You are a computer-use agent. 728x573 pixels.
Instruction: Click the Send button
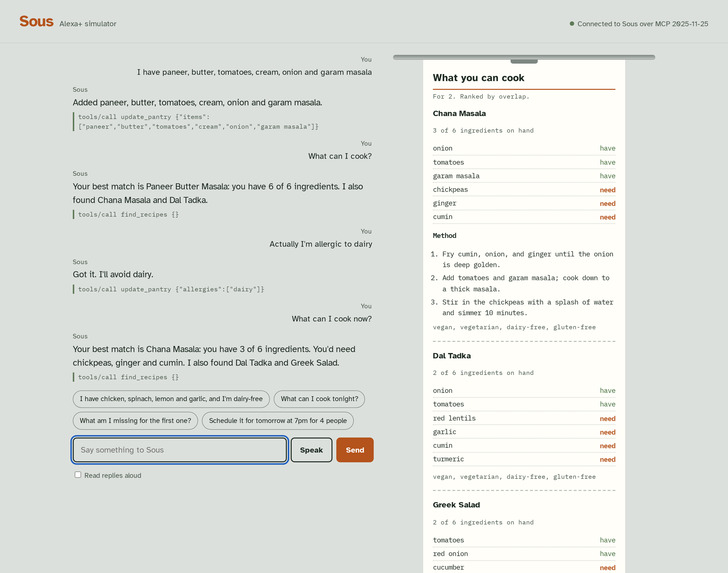pos(355,450)
